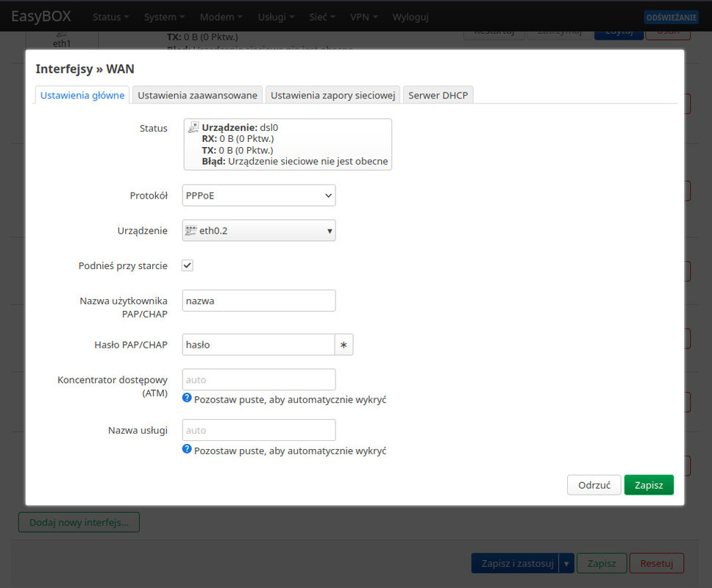Viewport: 712px width, 588px height.
Task: Switch to Serwer DHCP tab
Action: 438,96
